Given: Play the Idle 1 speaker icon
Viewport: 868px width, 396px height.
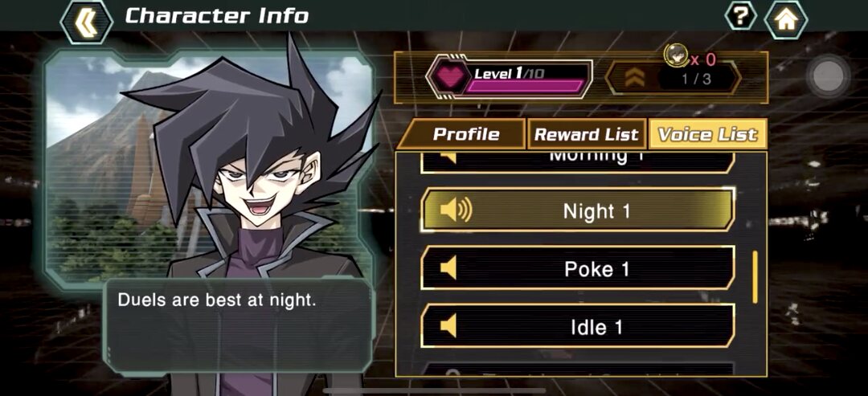Looking at the screenshot, I should [448, 326].
